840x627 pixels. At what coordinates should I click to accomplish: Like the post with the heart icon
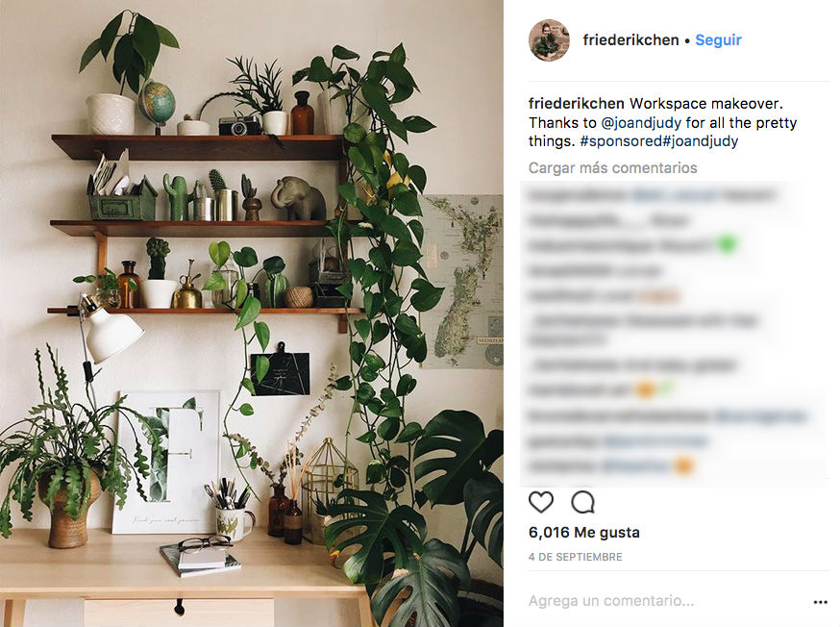pos(540,502)
